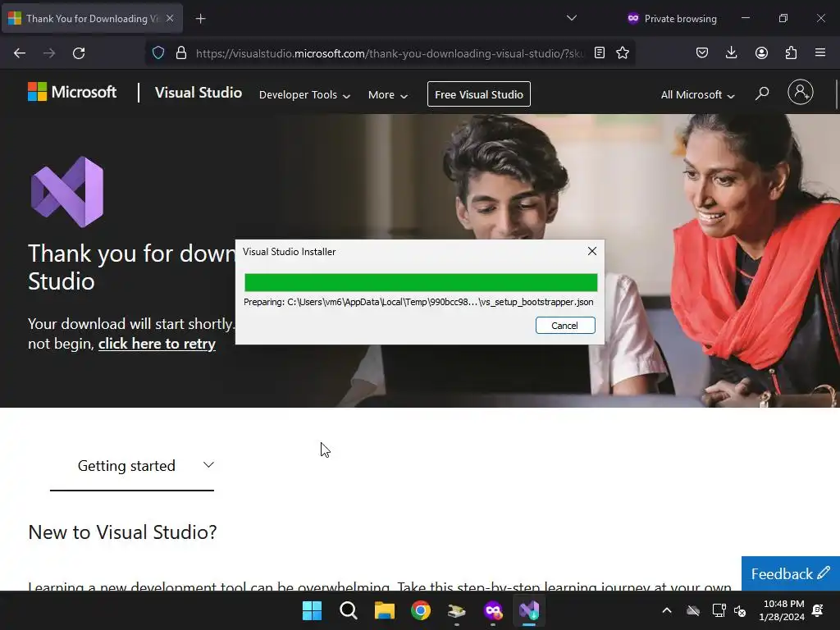
Task: Open Windows taskbar search
Action: (348, 610)
